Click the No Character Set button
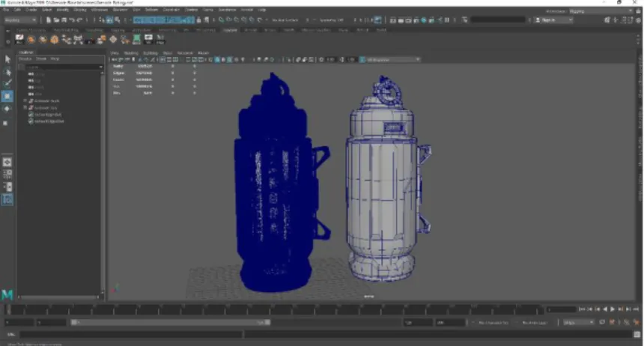Screen dimensions: 644x346 [x=493, y=323]
